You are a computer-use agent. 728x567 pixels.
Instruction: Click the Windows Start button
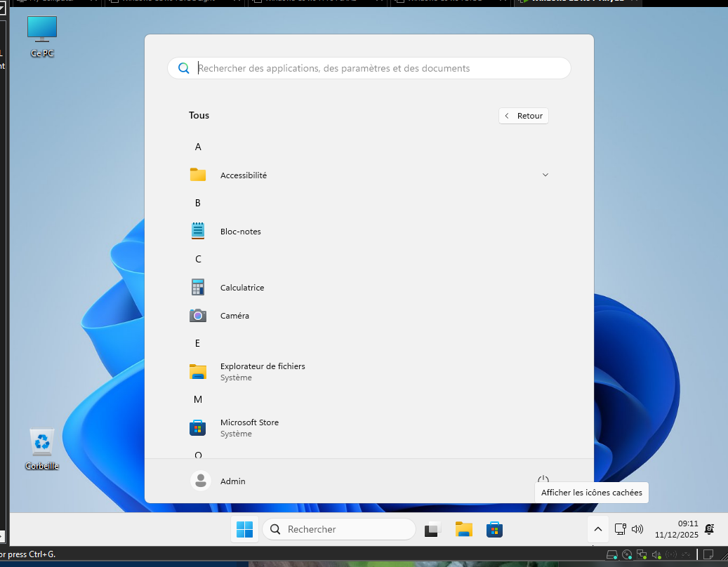click(x=245, y=529)
